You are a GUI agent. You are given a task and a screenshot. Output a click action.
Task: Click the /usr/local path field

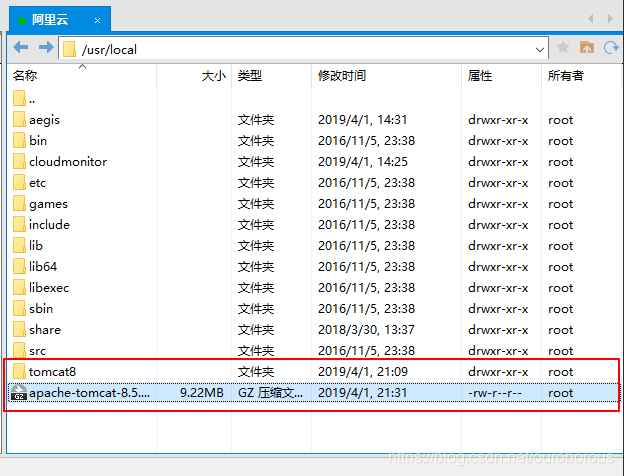point(304,48)
